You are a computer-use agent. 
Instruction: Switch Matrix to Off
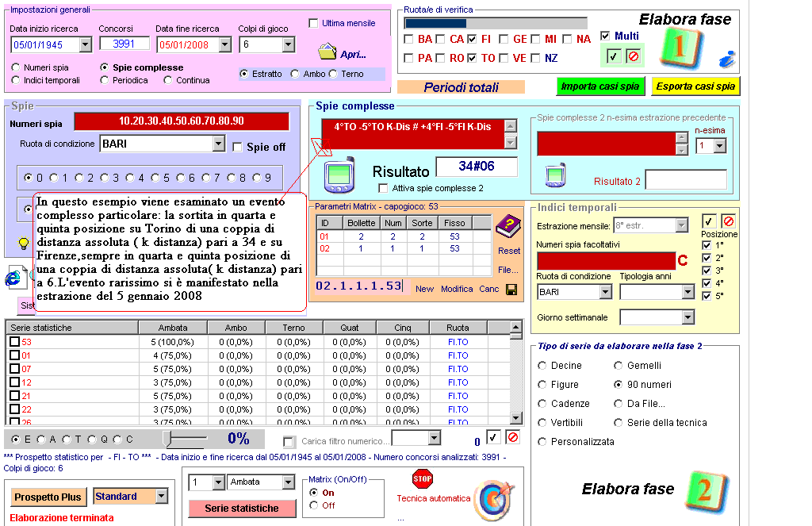point(313,505)
